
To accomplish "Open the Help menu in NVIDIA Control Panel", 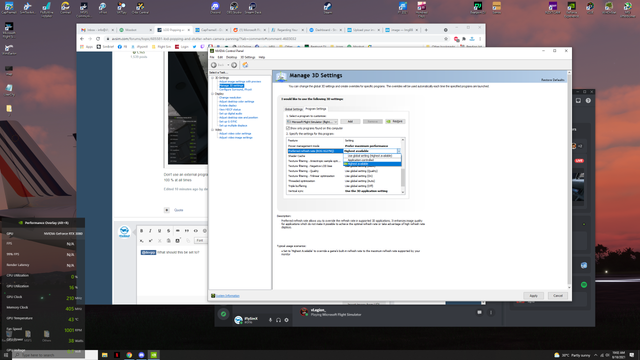I will tap(262, 57).
